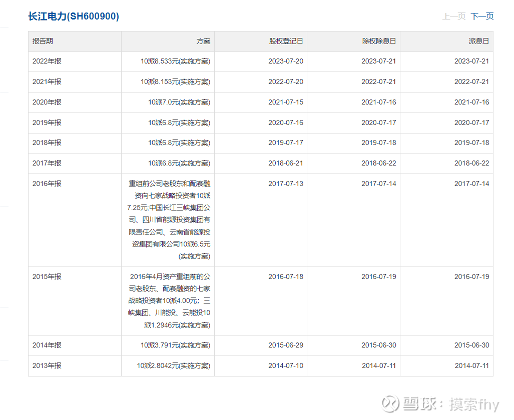Select record date 2021-07-15
This screenshot has height=420, width=514.
(x=286, y=102)
